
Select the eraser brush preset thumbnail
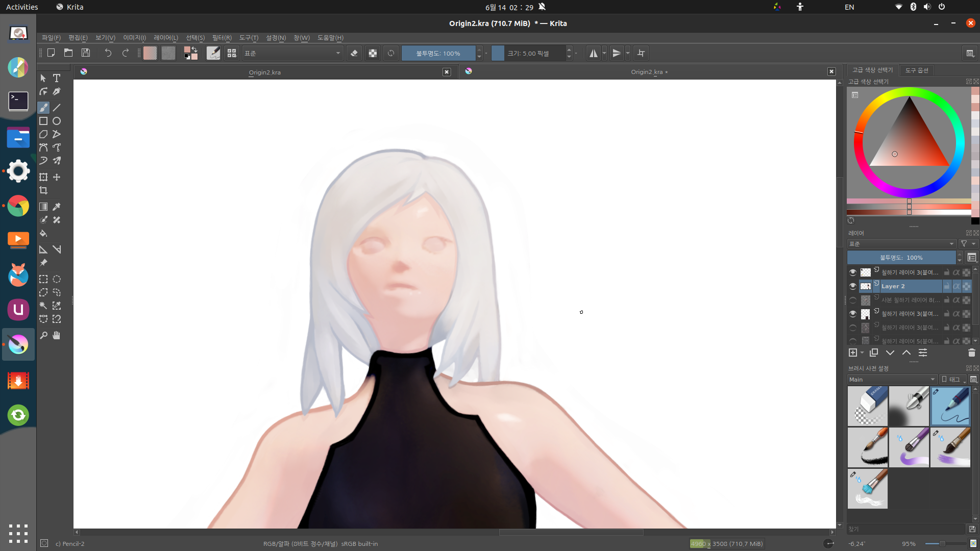(868, 406)
